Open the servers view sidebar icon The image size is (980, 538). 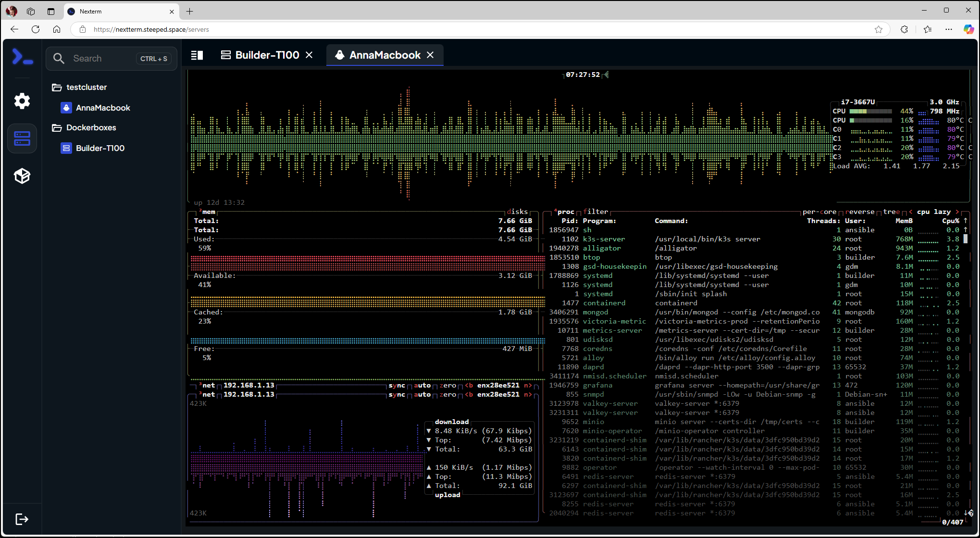tap(22, 138)
